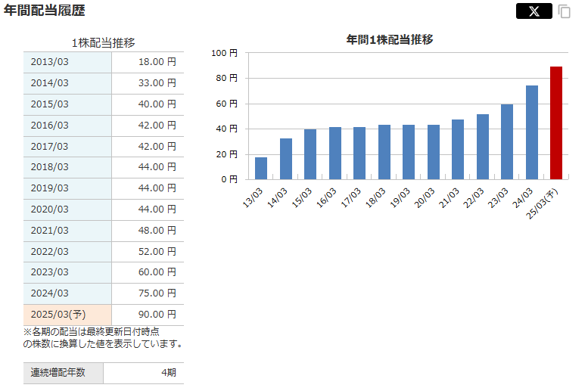The image size is (588, 391).
Task: Select the 2017/03 row label
Action: tap(67, 147)
